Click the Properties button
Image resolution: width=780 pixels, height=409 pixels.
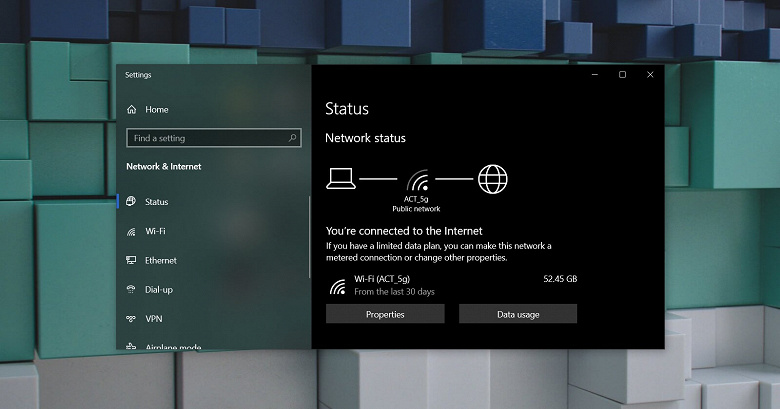[385, 314]
